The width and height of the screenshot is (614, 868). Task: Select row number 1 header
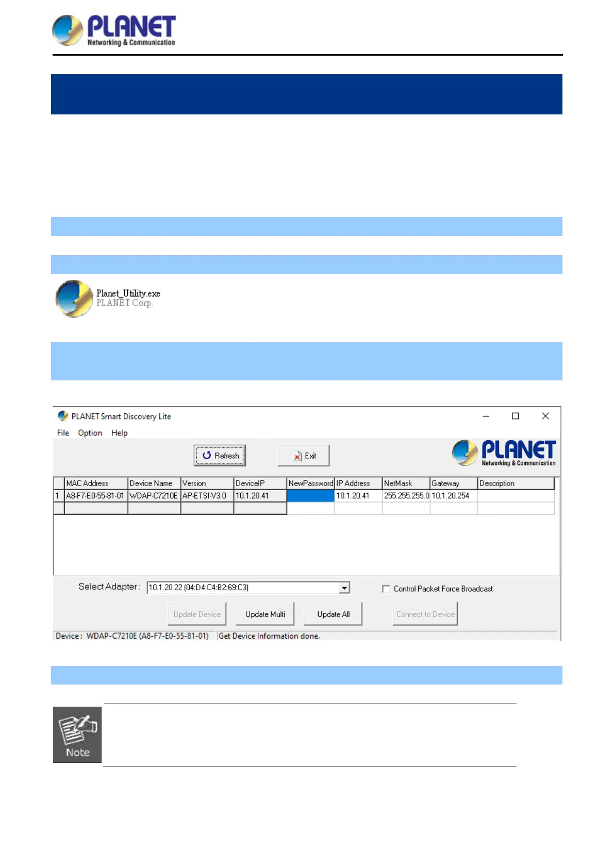pos(59,496)
